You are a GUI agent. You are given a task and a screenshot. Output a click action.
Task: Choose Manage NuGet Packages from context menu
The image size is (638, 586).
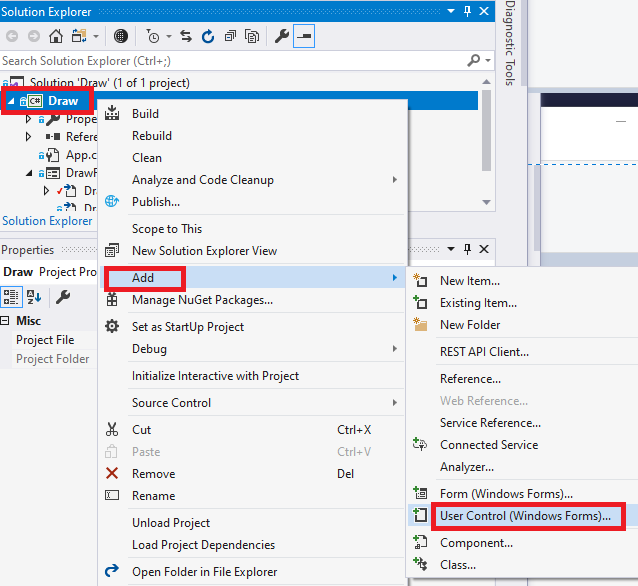coord(202,300)
